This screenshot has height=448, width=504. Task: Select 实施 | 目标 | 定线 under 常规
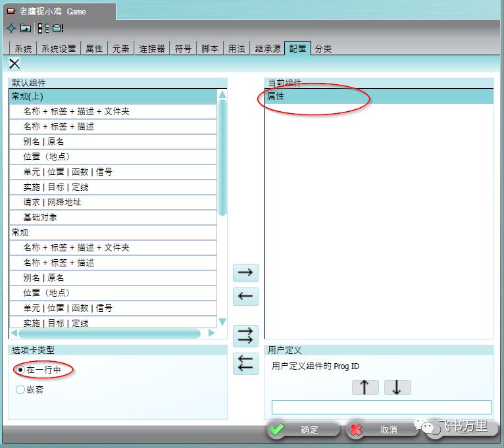113,322
